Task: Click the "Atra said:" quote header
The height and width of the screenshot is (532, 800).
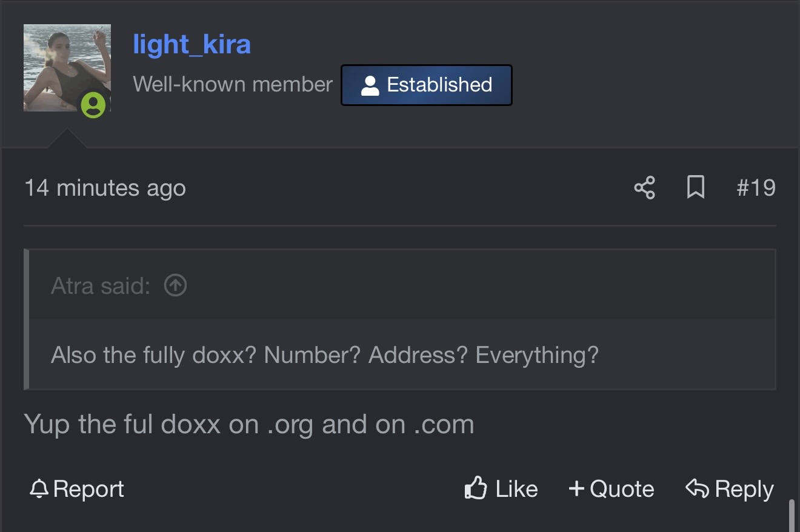Action: [101, 285]
